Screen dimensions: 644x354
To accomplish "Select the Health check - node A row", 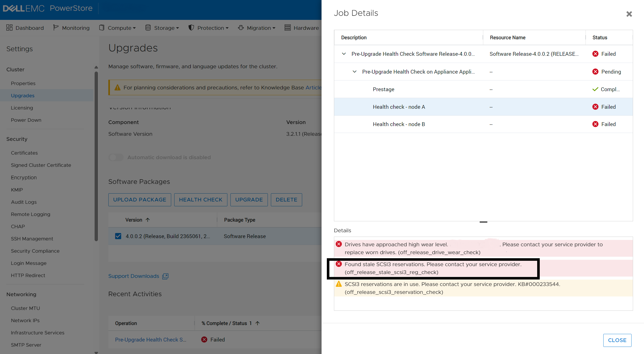I will pyautogui.click(x=399, y=107).
